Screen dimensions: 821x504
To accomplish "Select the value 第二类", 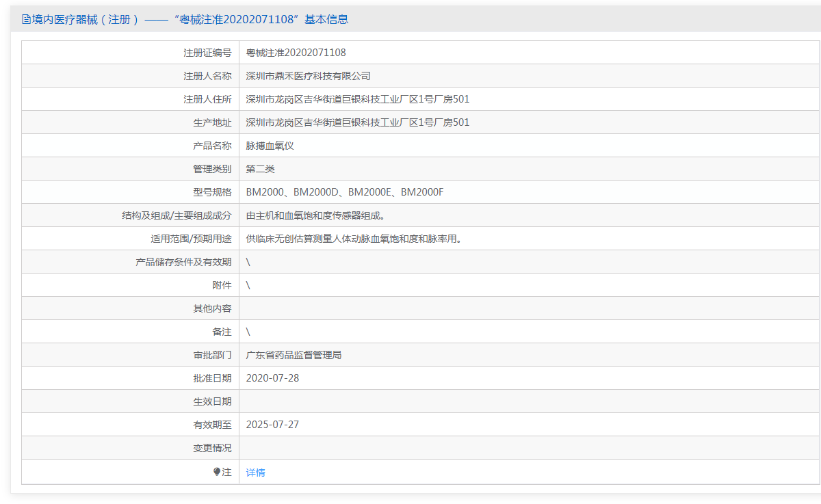I will pos(260,169).
